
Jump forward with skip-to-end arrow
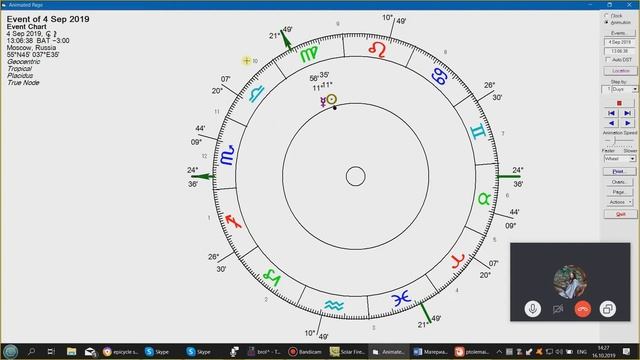(x=627, y=113)
